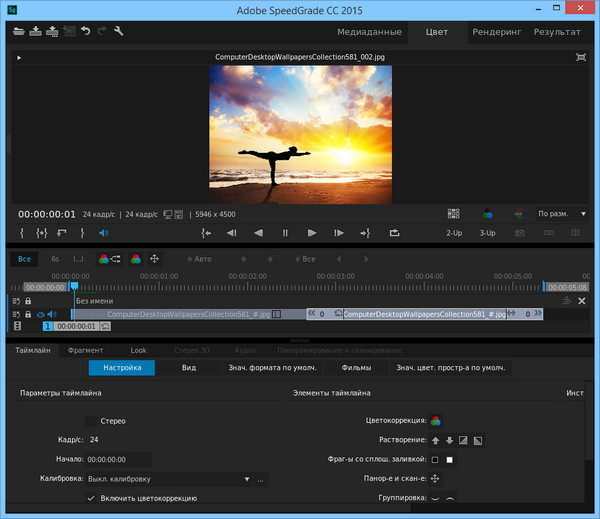Enable the Стерео checkbox
The height and width of the screenshot is (519, 600).
pyautogui.click(x=92, y=421)
